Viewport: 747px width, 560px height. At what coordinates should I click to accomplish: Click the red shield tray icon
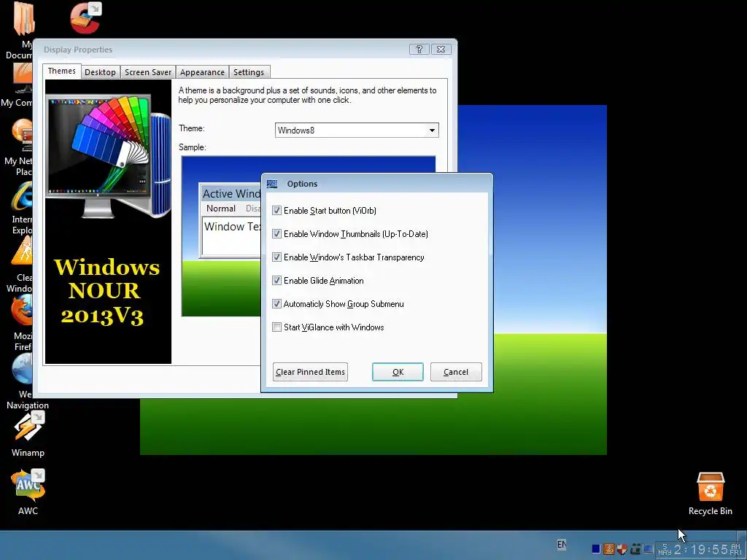pos(622,549)
